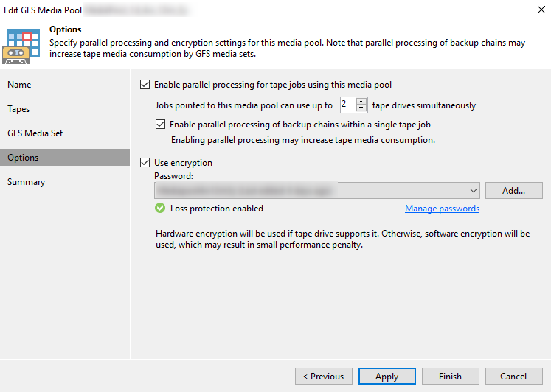Click the Finish button
Screen dimensions: 551x392
pos(450,377)
